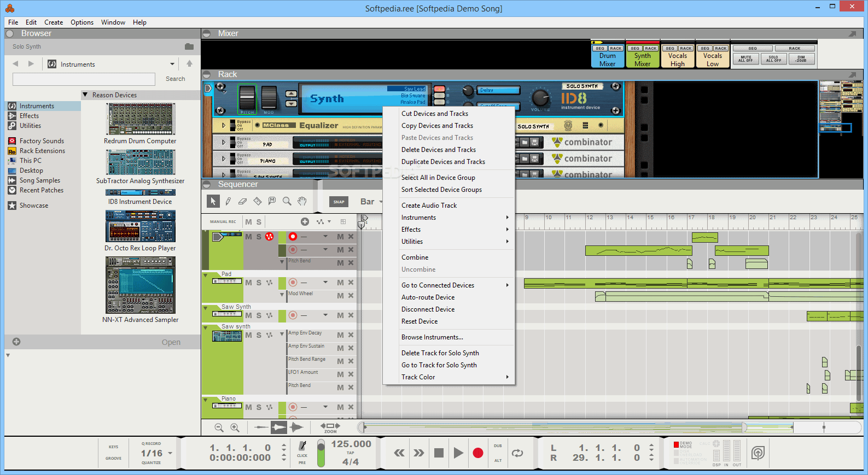Select the Pencil tool
This screenshot has width=868, height=475.
click(228, 201)
